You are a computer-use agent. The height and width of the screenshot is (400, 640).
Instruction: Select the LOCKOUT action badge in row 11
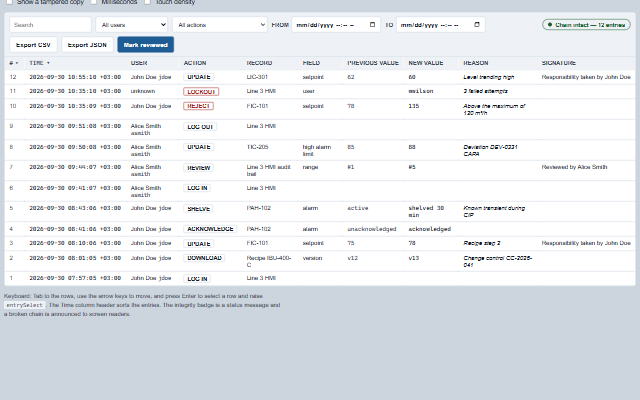pos(201,91)
